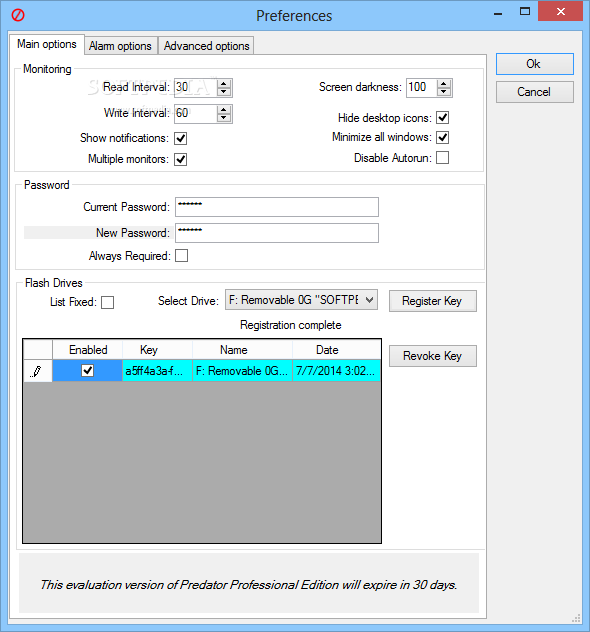Sort by the Name column header
Screen dimensions: 590x632
point(242,349)
